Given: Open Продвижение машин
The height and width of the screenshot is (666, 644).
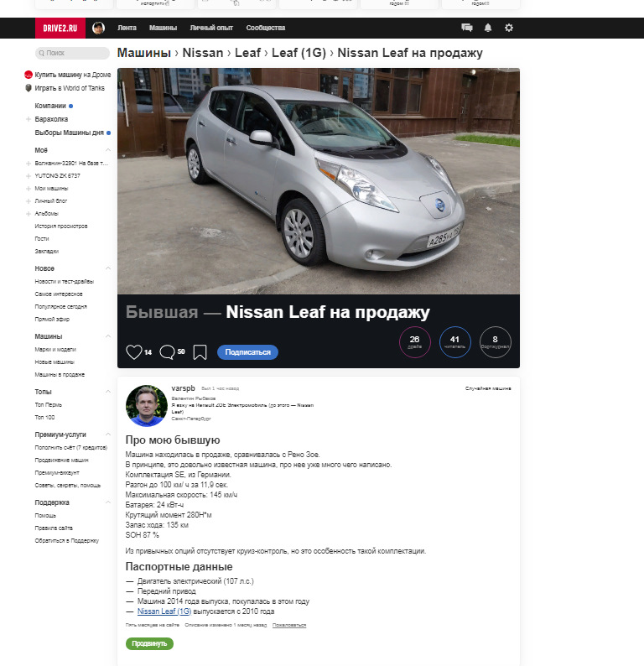Looking at the screenshot, I should click(x=61, y=460).
